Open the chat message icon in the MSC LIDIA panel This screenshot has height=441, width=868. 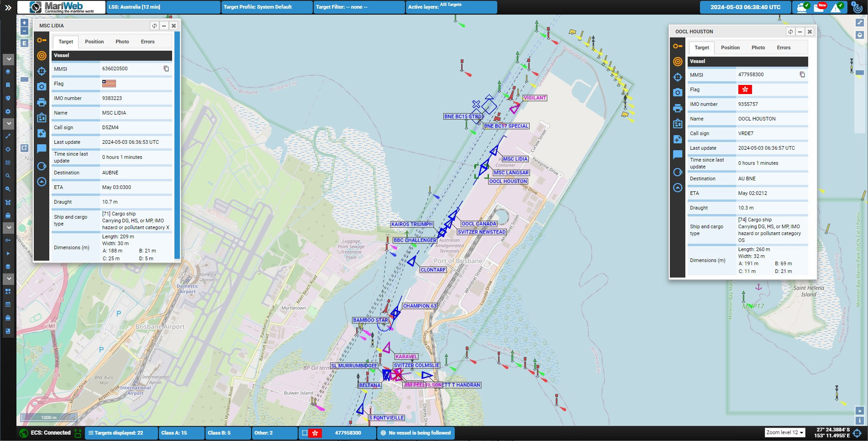42,148
